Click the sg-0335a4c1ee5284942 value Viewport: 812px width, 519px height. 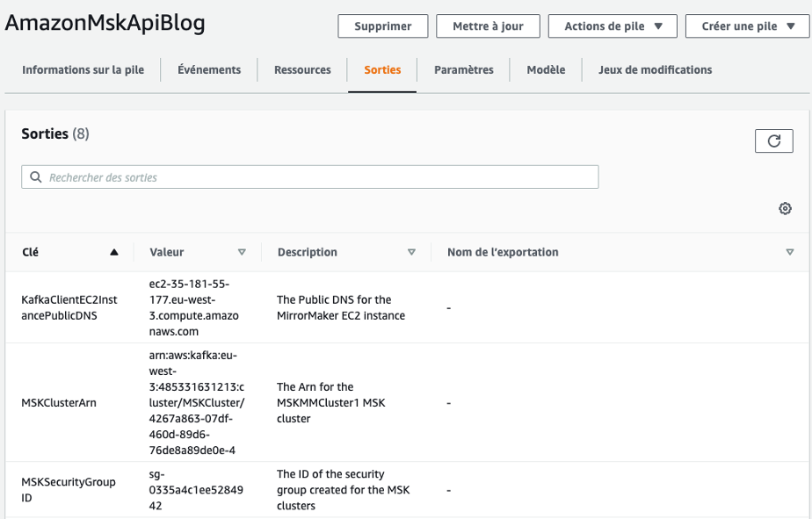click(196, 489)
